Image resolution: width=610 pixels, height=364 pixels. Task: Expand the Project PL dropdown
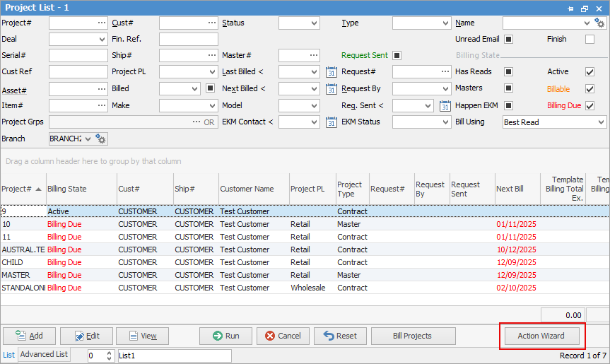(213, 72)
